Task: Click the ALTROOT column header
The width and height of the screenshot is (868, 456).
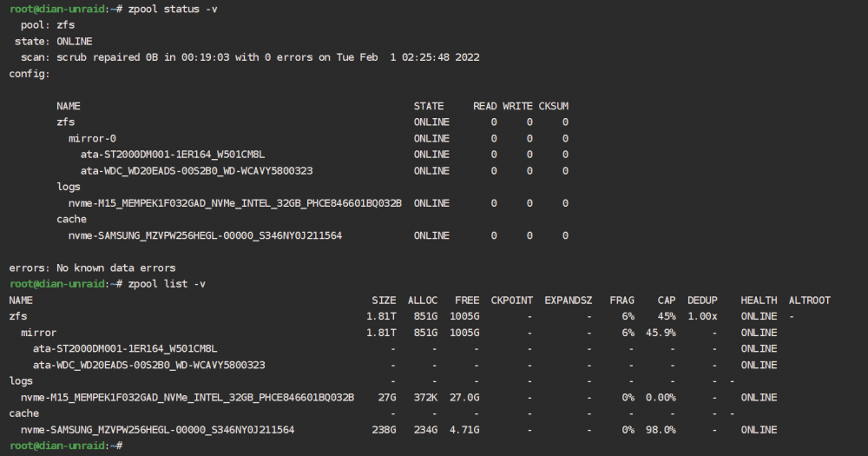Action: [809, 301]
